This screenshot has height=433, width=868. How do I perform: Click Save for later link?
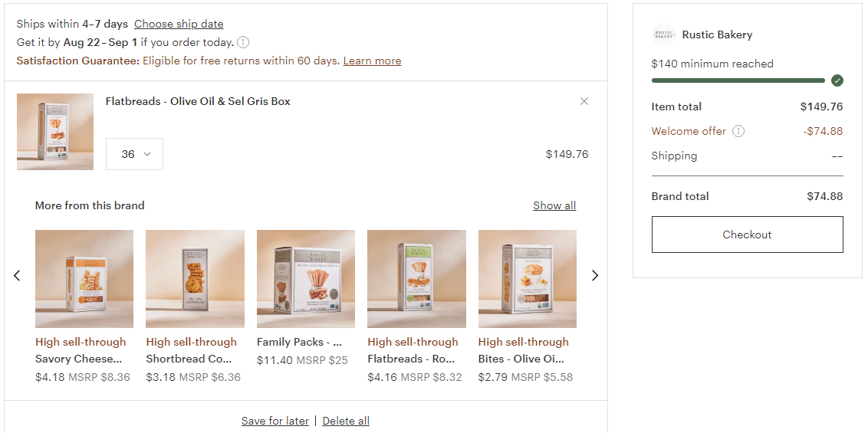click(x=275, y=421)
